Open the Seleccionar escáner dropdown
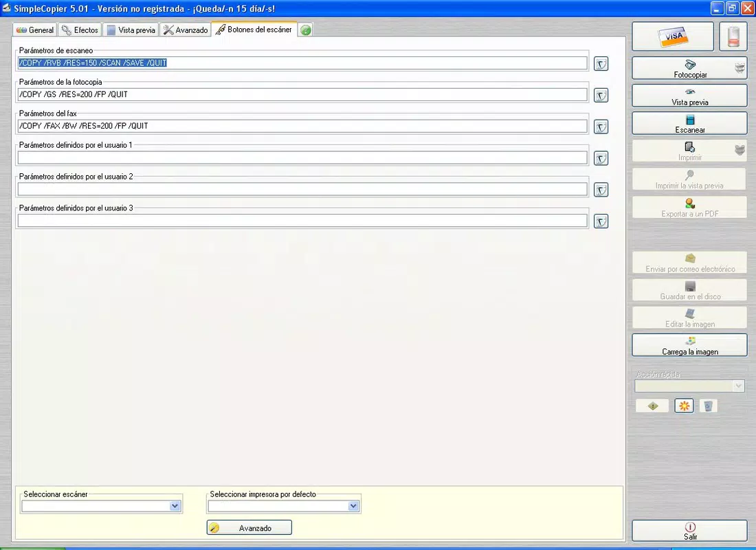This screenshot has height=550, width=756. [x=175, y=506]
